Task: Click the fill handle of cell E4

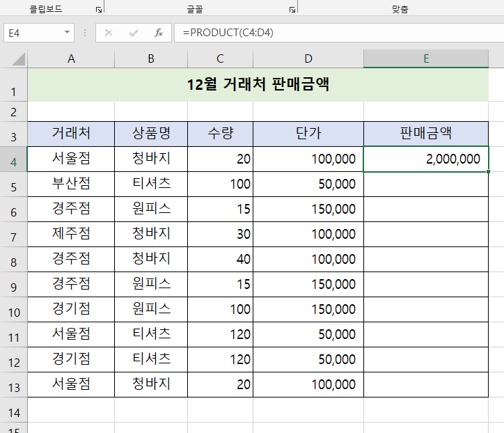Action: pos(488,172)
